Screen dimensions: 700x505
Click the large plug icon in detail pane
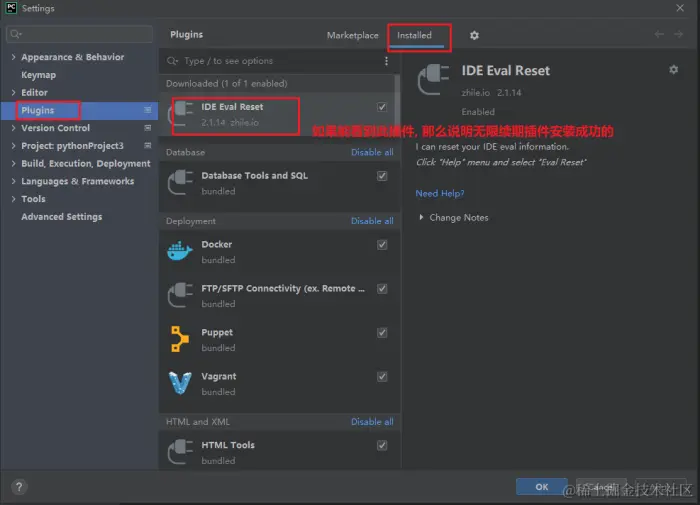click(433, 79)
